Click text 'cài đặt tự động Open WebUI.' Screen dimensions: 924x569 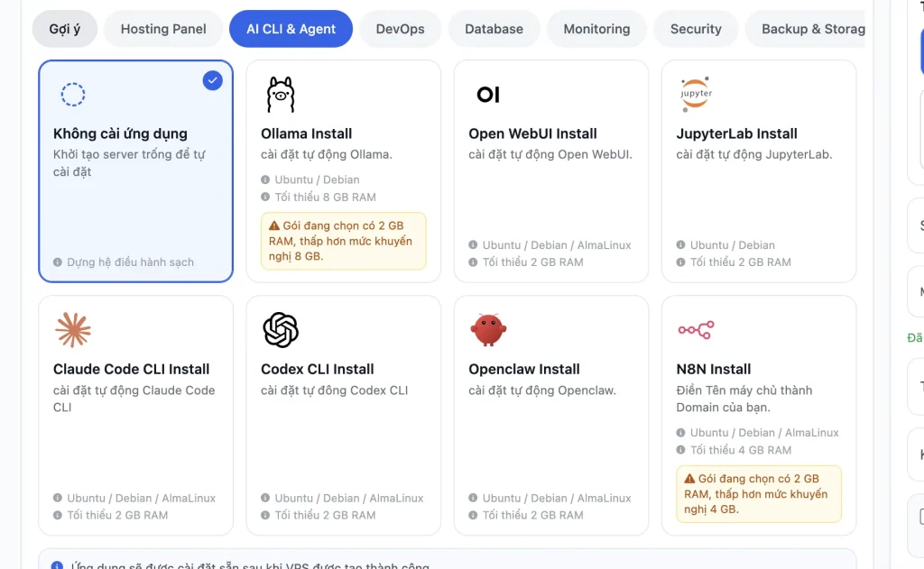(550, 155)
